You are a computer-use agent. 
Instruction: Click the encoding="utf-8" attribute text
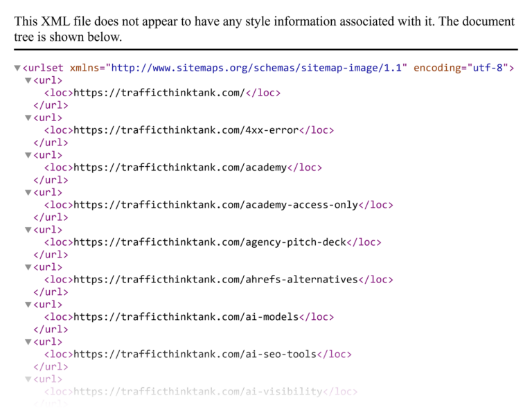point(461,68)
